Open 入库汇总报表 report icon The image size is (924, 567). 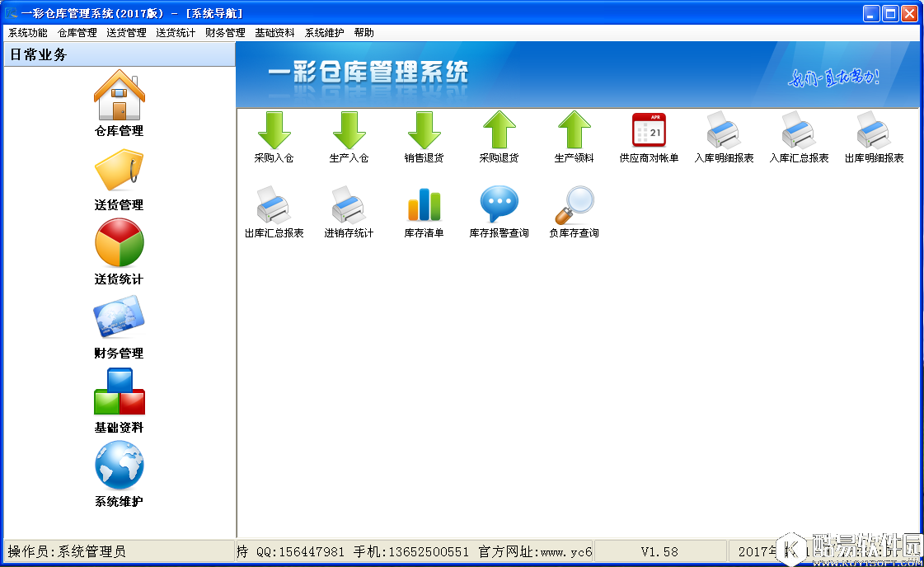point(799,131)
